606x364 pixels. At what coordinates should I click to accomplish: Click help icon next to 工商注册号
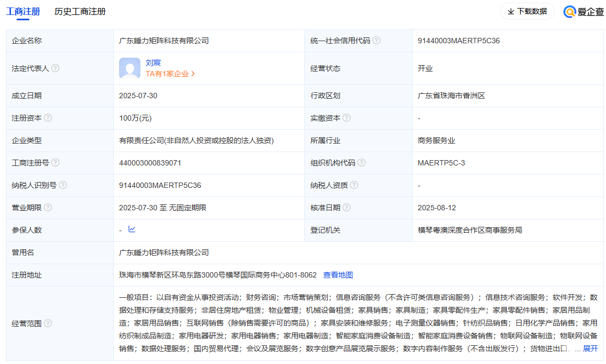[x=56, y=163]
